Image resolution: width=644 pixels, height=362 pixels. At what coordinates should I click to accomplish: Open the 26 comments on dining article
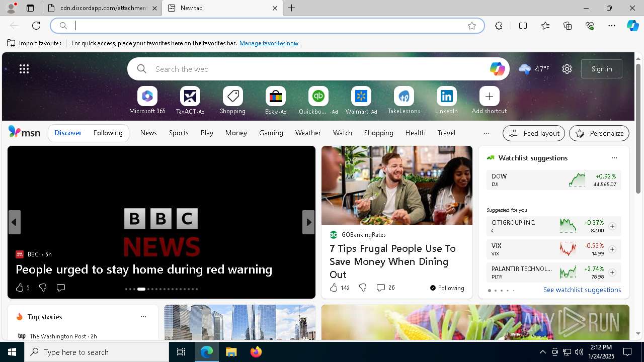[385, 288]
